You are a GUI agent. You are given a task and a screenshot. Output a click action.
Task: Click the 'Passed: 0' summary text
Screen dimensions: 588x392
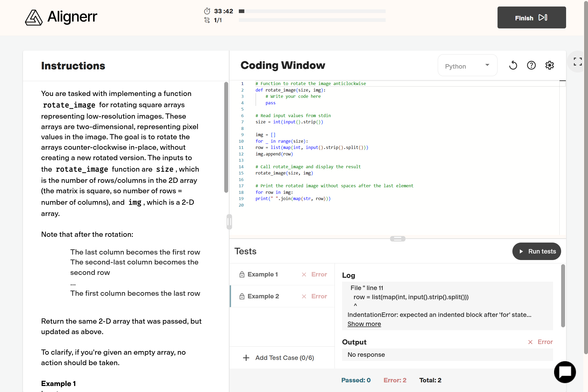(x=356, y=380)
